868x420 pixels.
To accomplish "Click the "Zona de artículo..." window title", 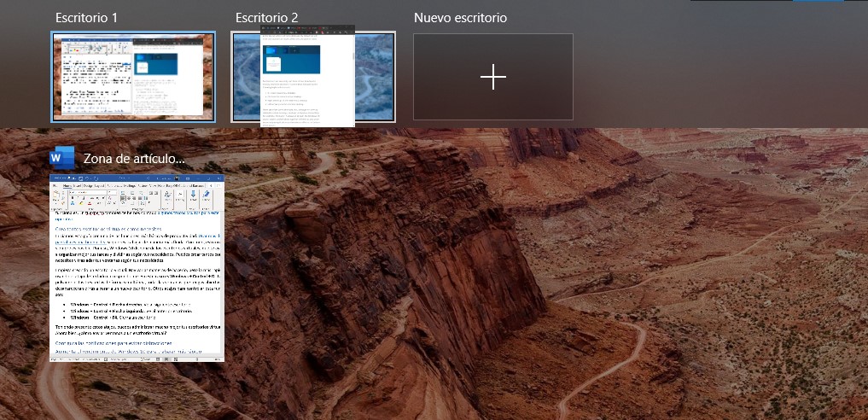I will pyautogui.click(x=134, y=159).
